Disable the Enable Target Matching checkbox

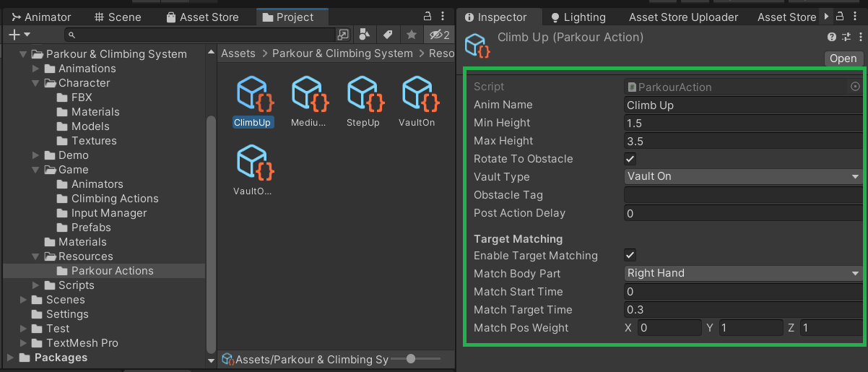(630, 256)
